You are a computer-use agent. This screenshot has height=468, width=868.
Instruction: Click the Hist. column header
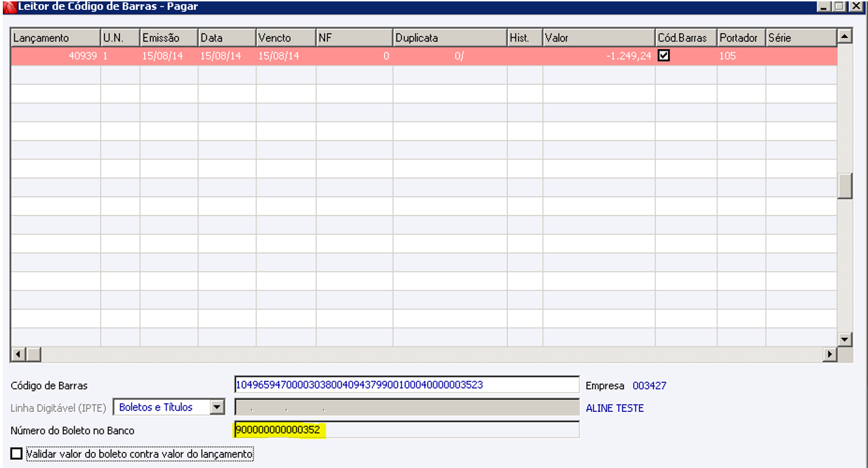click(x=525, y=38)
